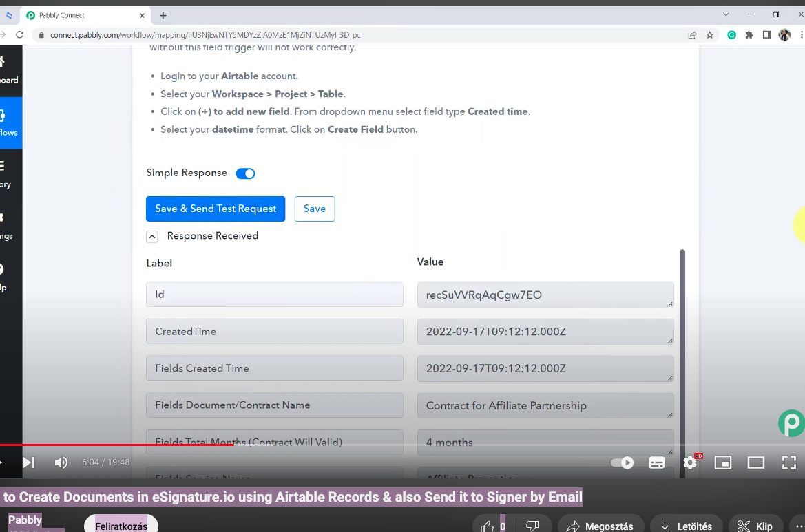Click the CreatedTime label field

275,332
